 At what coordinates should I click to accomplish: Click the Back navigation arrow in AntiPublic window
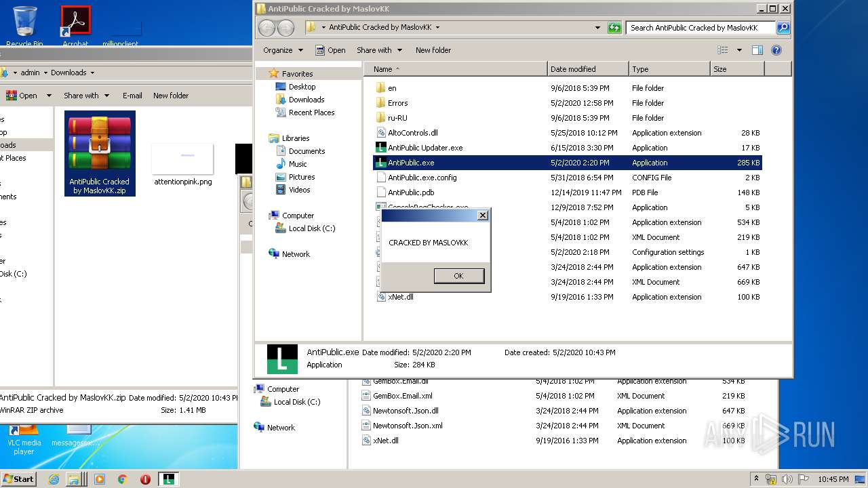tap(267, 28)
